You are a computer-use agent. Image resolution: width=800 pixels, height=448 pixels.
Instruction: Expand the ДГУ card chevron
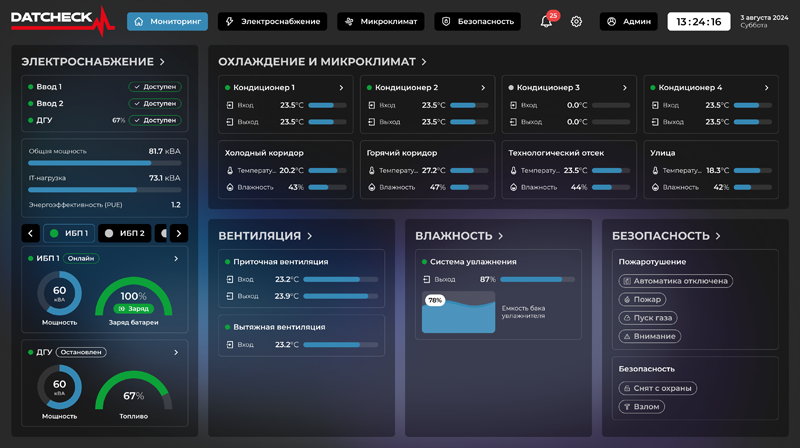coord(176,352)
